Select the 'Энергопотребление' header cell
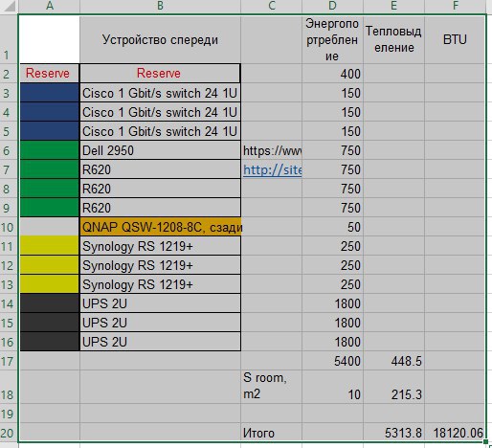Screen dimensions: 492x448 tap(332, 39)
